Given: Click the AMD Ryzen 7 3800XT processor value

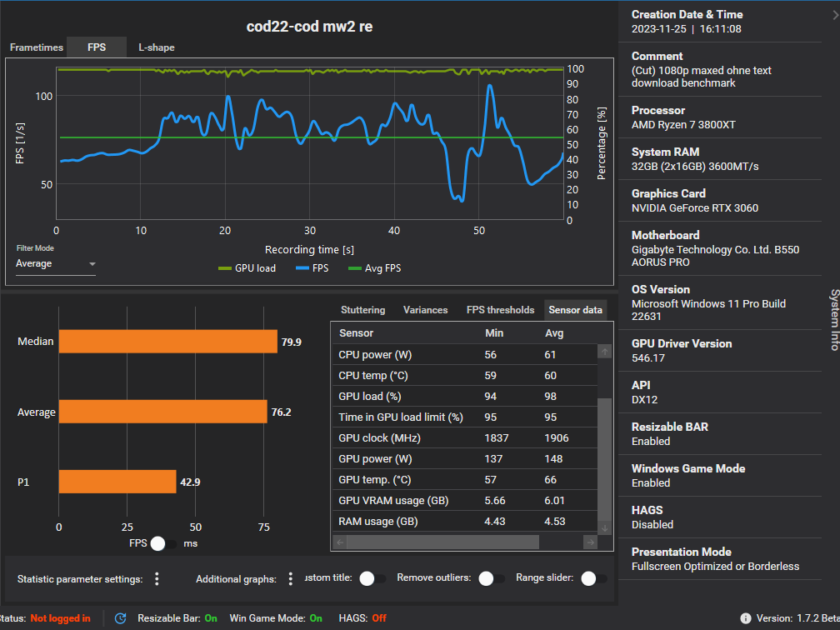Looking at the screenshot, I should (683, 125).
